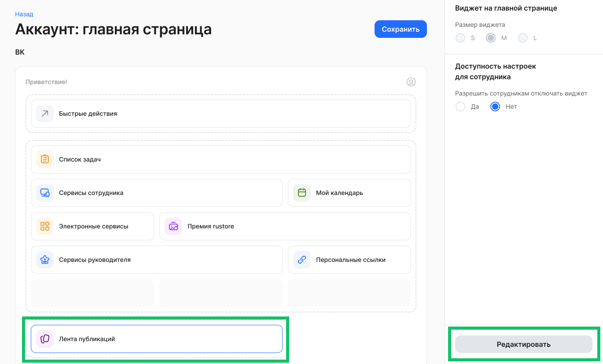Click the arrow icon on Быстрые действия widget

coord(44,113)
